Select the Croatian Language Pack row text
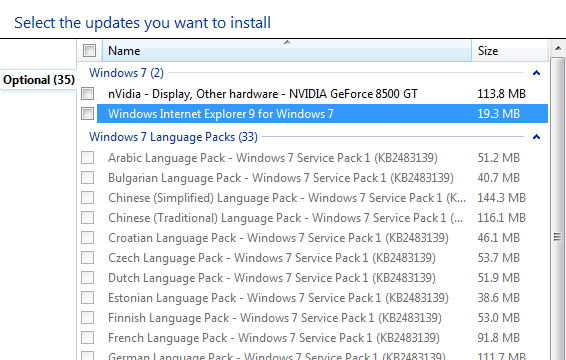The image size is (566, 360). click(x=278, y=238)
